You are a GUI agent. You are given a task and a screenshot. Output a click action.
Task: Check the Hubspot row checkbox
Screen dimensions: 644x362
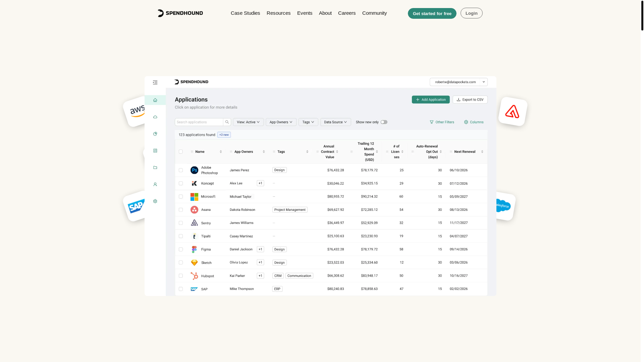181,276
